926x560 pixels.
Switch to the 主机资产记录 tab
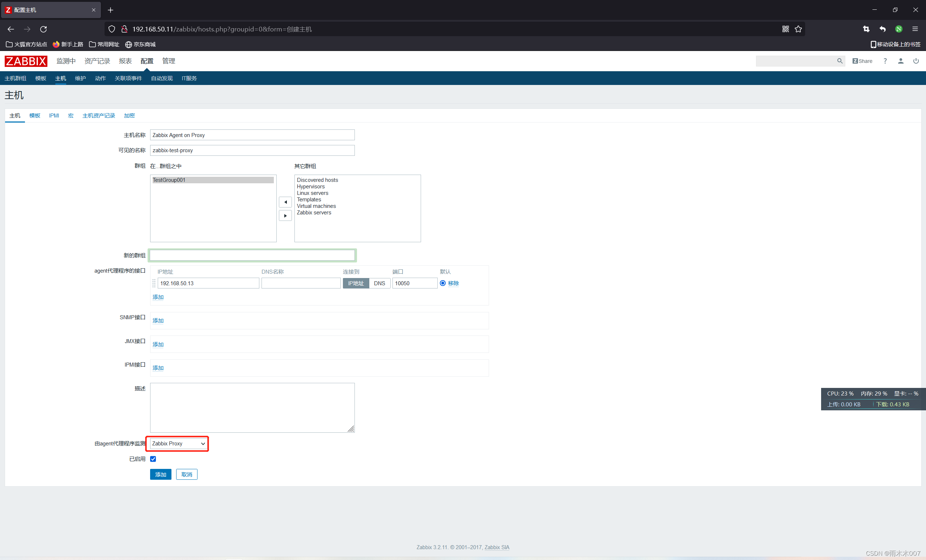tap(98, 115)
